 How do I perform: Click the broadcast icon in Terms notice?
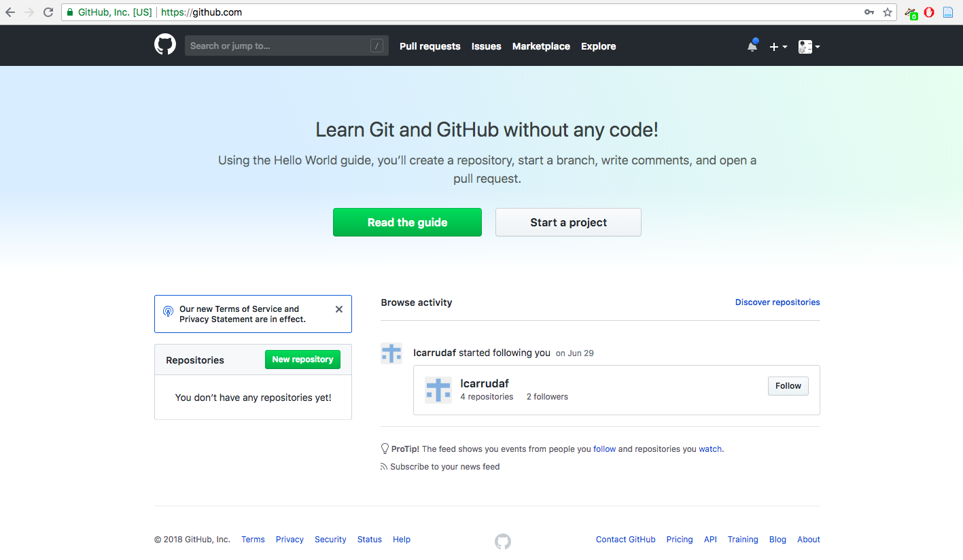pos(168,311)
